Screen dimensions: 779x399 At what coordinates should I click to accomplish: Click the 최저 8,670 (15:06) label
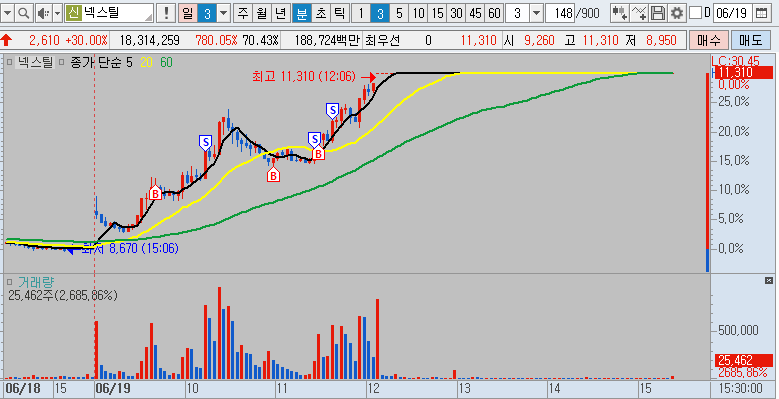click(130, 248)
